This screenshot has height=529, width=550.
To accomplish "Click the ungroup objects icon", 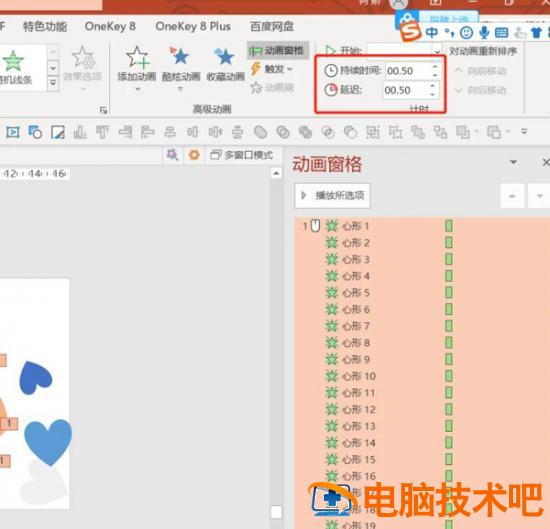I will point(395,132).
